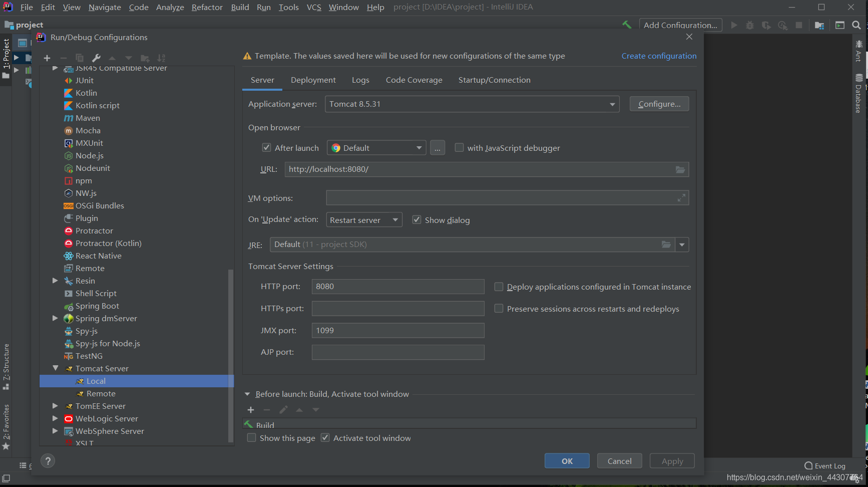Click the URL input field
Screen dimensions: 868x487
(487, 169)
